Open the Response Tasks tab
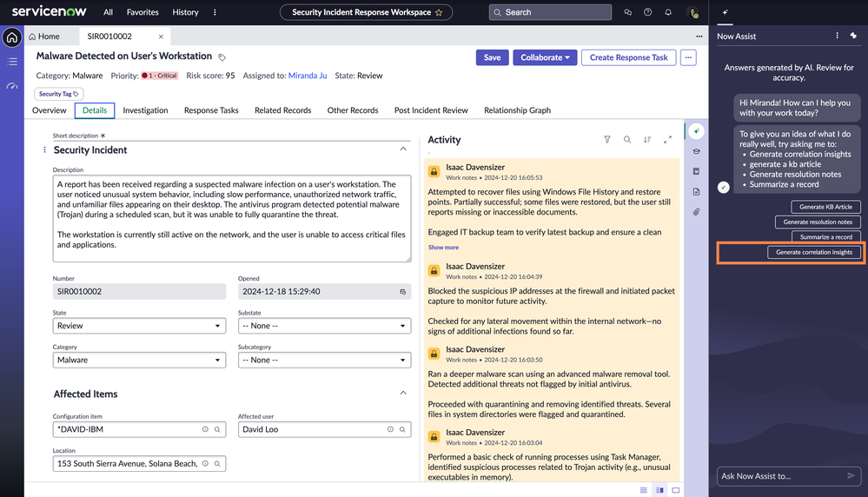 coord(211,110)
